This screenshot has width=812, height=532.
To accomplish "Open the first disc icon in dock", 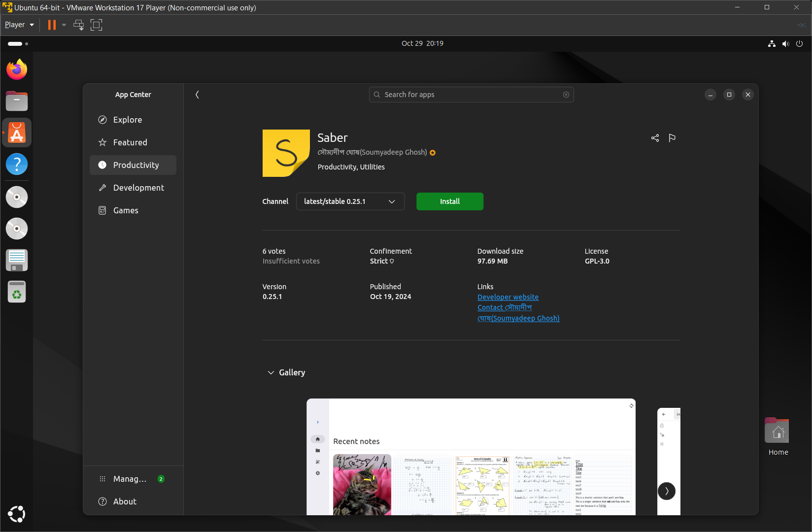I will tap(17, 197).
